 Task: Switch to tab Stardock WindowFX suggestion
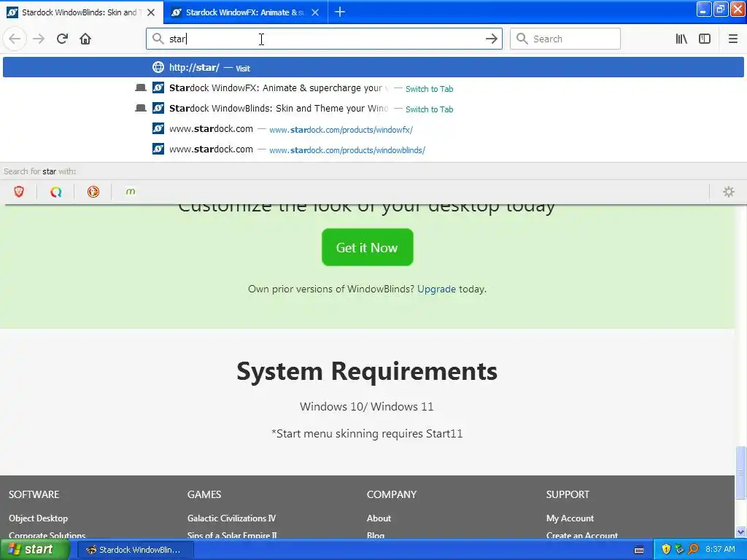coord(373,88)
